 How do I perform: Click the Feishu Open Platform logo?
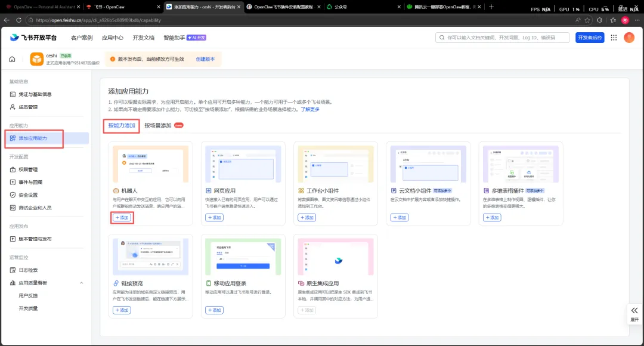(x=33, y=38)
